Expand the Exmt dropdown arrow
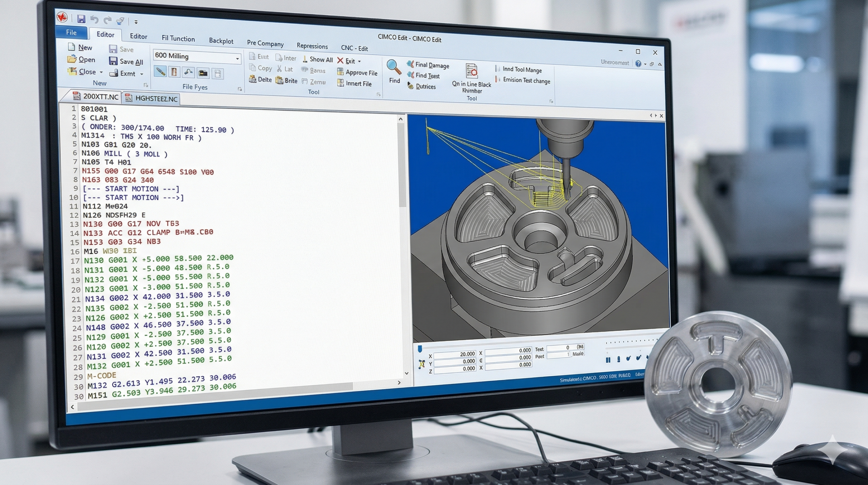 pos(142,74)
